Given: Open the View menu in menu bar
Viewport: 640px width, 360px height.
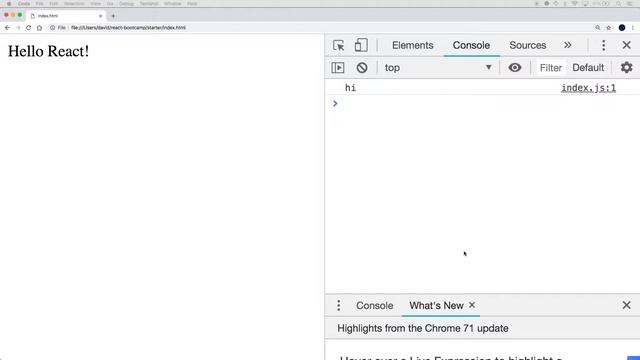Looking at the screenshot, I should click(96, 4).
